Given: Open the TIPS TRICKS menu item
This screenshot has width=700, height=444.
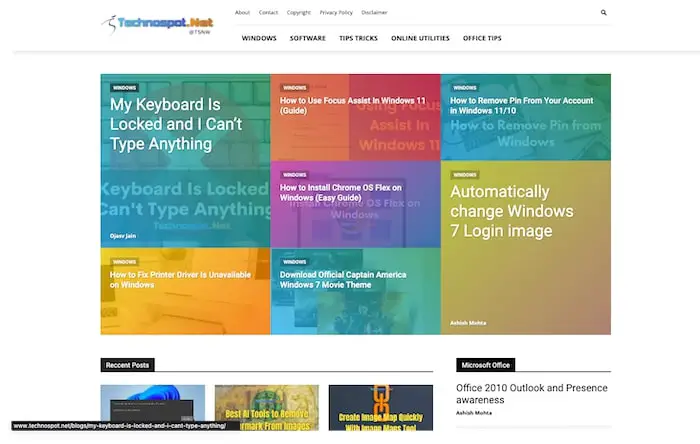Looking at the screenshot, I should point(358,38).
